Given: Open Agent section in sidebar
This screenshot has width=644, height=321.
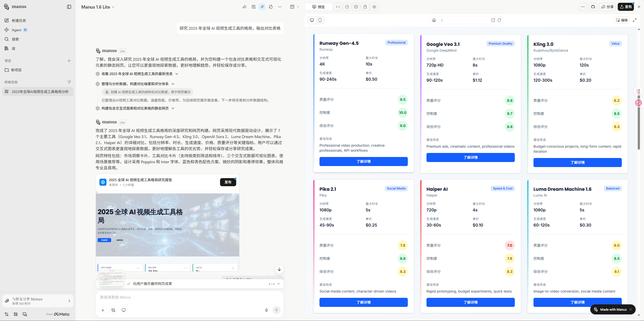Looking at the screenshot, I should pos(38,30).
